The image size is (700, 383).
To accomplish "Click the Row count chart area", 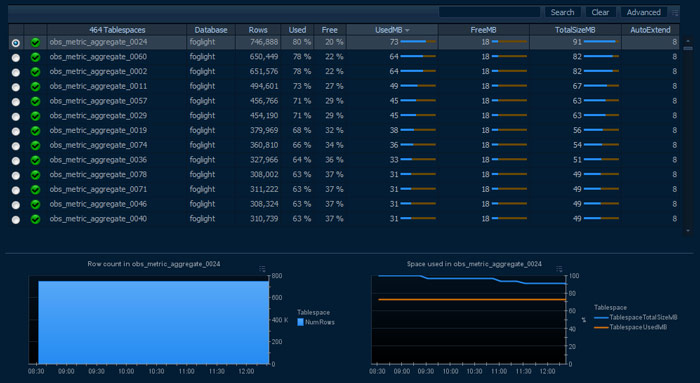I will pyautogui.click(x=149, y=320).
